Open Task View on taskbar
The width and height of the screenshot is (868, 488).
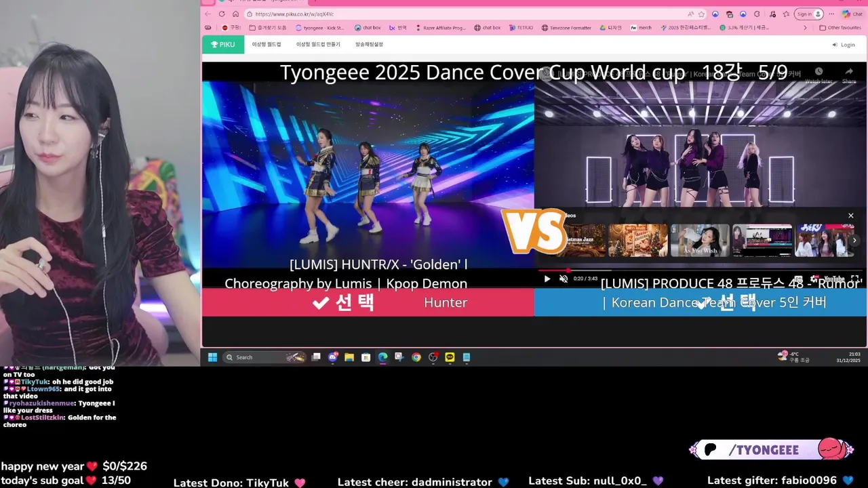316,357
